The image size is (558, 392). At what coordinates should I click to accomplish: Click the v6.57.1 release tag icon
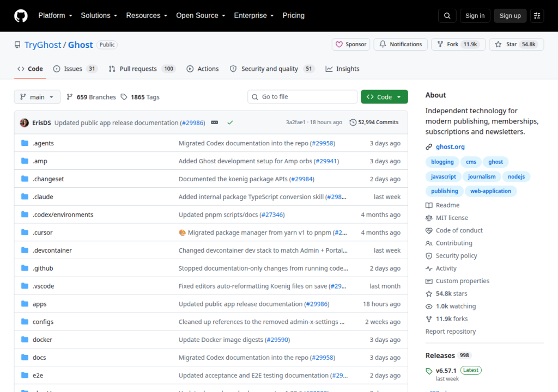[x=429, y=371]
